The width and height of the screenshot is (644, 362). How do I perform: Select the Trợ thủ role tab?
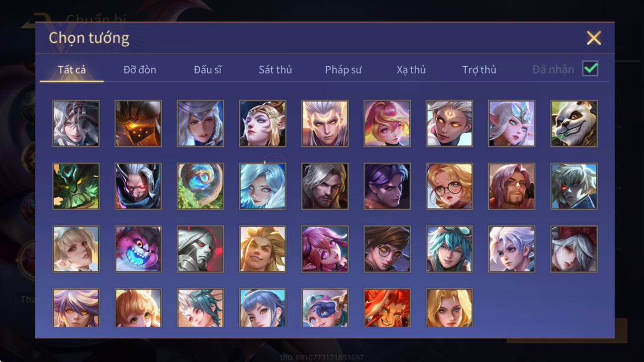pos(480,70)
